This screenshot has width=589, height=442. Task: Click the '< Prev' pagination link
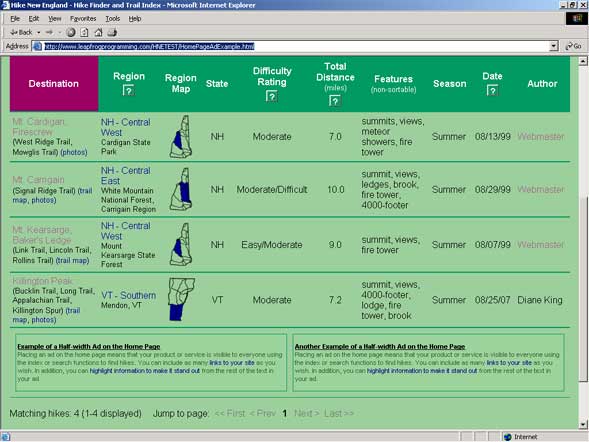[x=263, y=413]
